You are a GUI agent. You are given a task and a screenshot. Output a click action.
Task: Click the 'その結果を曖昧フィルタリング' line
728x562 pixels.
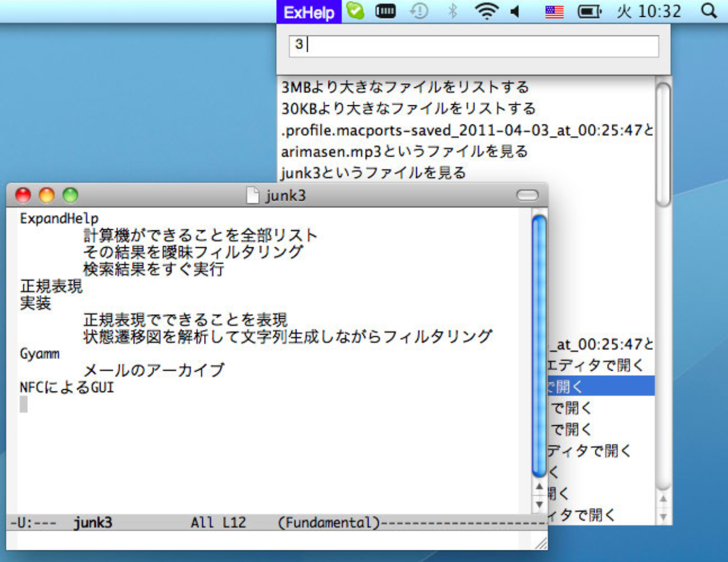click(x=193, y=252)
